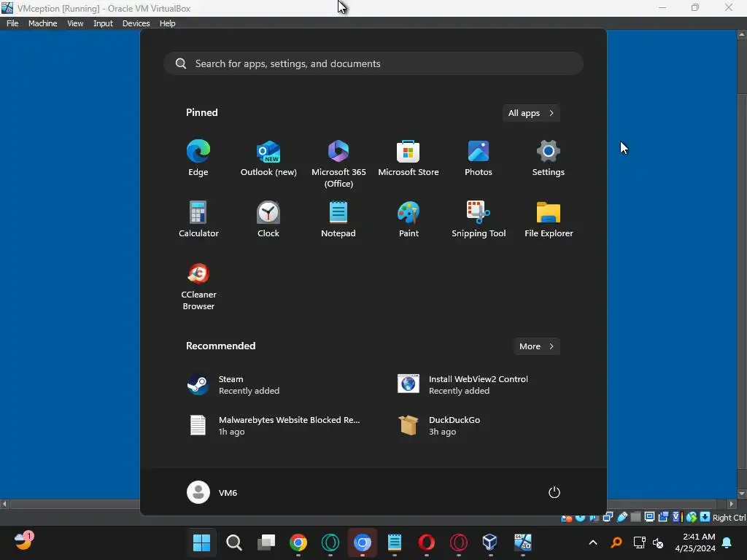The width and height of the screenshot is (747, 560).
Task: Open Settings gear in Start menu
Action: tap(549, 158)
